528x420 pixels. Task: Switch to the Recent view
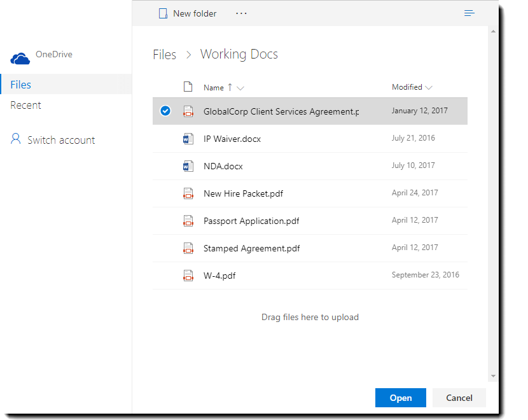pos(25,104)
